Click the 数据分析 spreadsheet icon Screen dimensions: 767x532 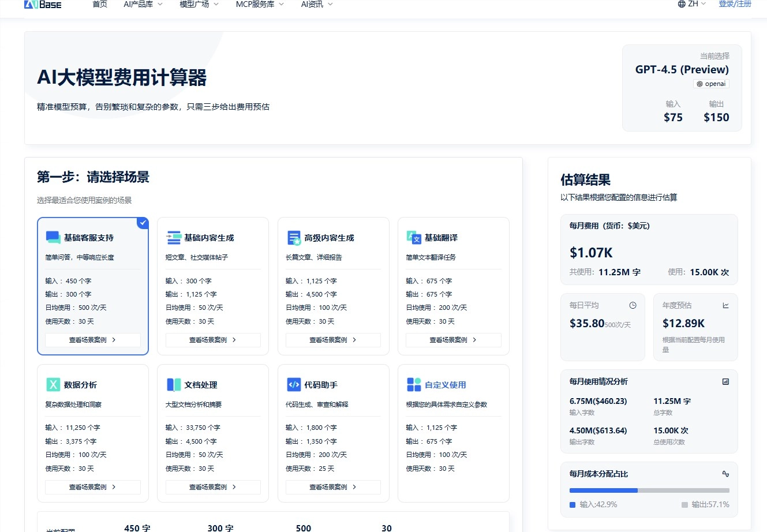point(53,384)
